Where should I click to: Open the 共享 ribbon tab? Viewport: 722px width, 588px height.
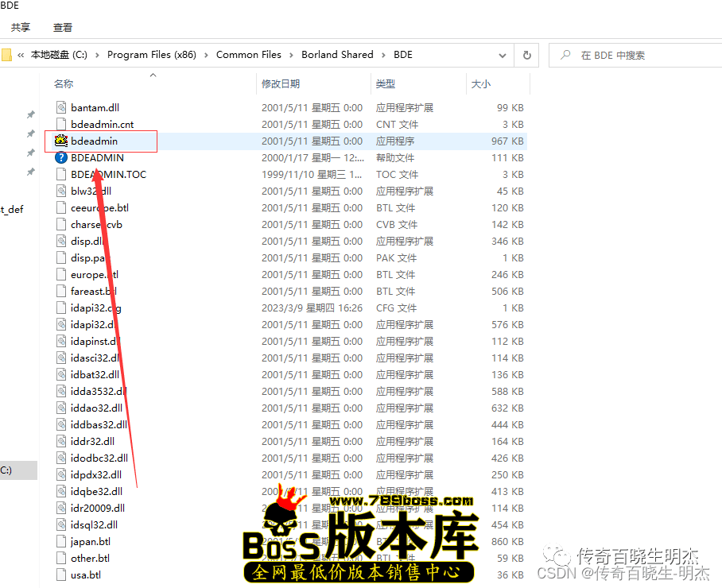click(21, 27)
